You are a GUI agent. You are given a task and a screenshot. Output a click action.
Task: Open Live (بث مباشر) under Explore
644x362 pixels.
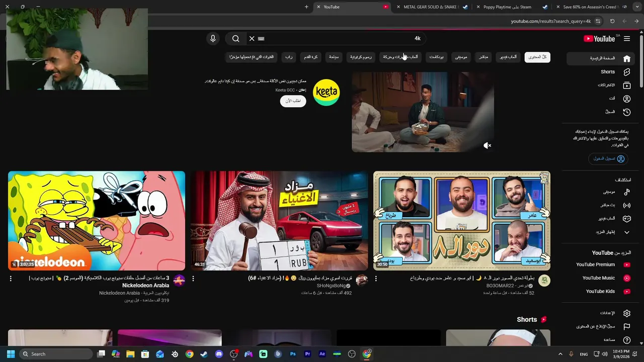(x=600, y=205)
